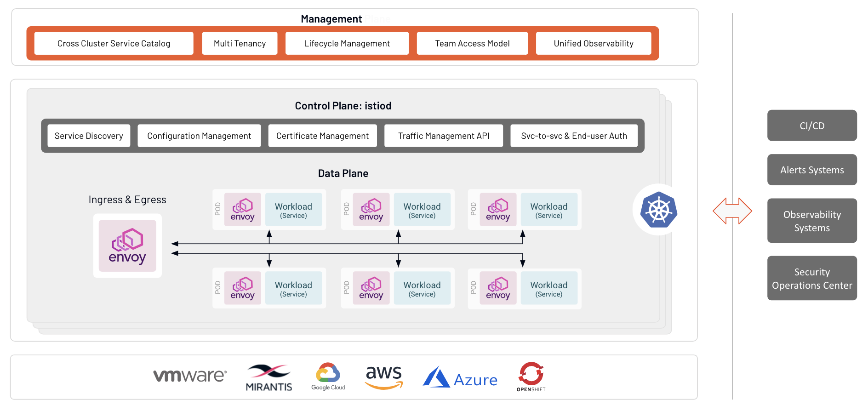Select Cross Cluster Service Catalog
The image size is (868, 411).
click(x=114, y=44)
